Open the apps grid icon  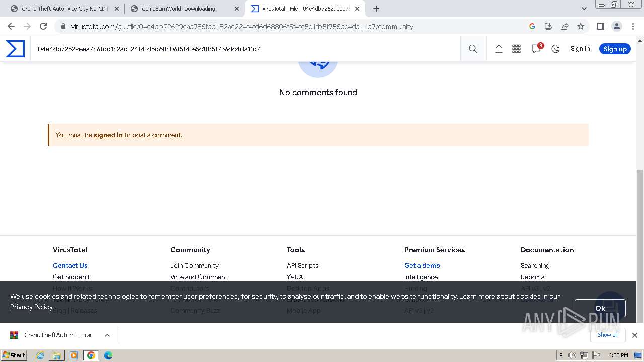tap(516, 49)
